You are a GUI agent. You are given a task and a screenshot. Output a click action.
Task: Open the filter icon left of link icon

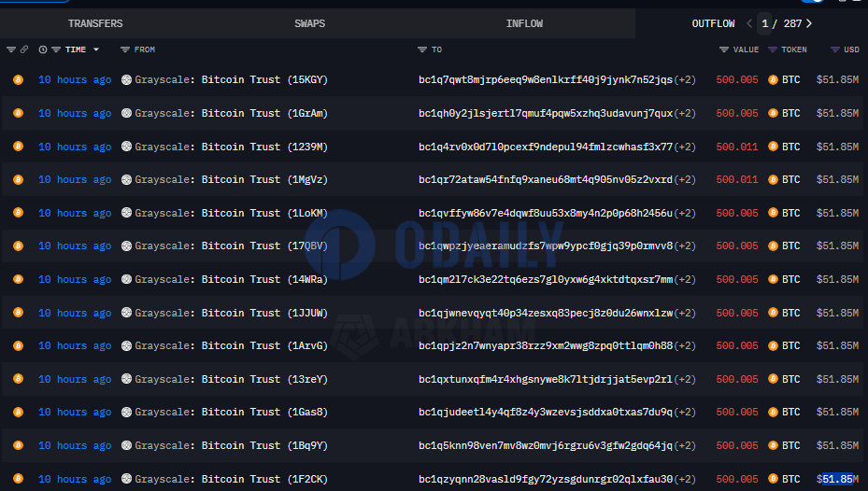click(11, 49)
